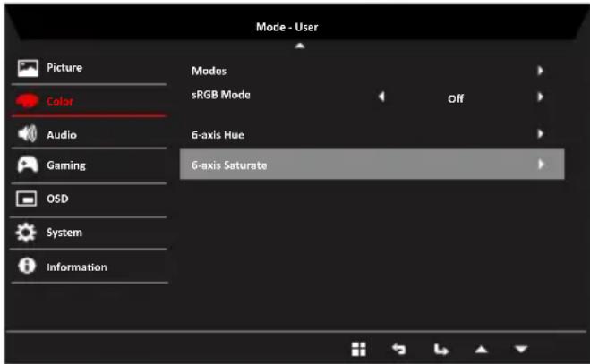
Task: Select the sRGB Mode row label
Action: pyautogui.click(x=221, y=95)
